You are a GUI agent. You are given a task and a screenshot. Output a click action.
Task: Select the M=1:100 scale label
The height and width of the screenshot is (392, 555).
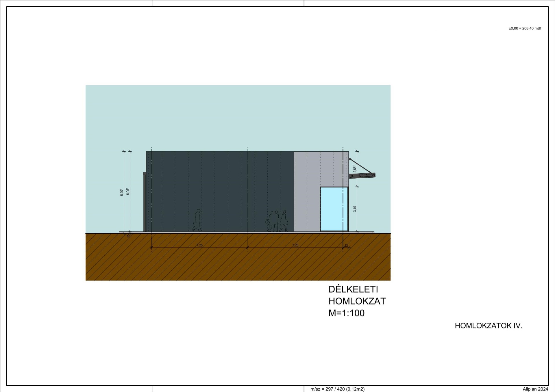pyautogui.click(x=346, y=313)
